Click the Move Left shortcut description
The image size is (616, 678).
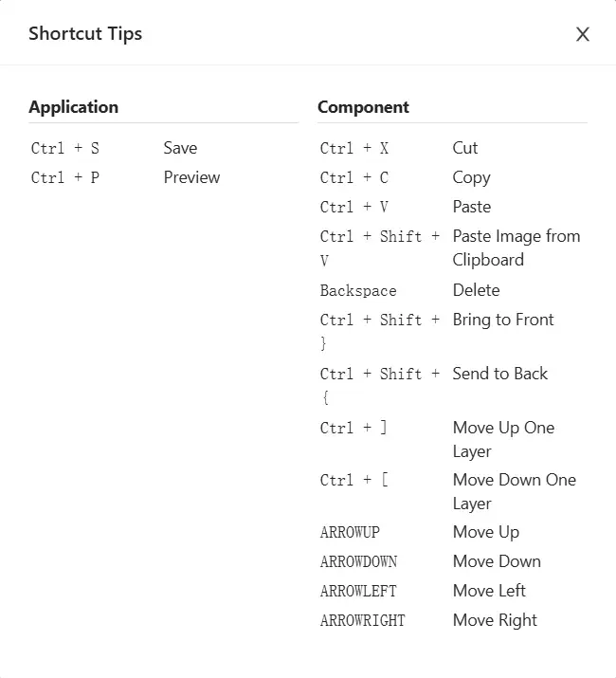(489, 591)
